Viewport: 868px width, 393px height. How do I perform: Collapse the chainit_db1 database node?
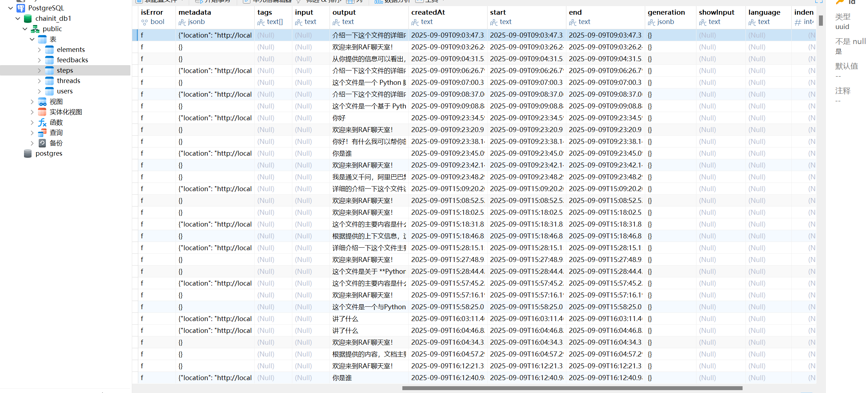click(x=18, y=18)
